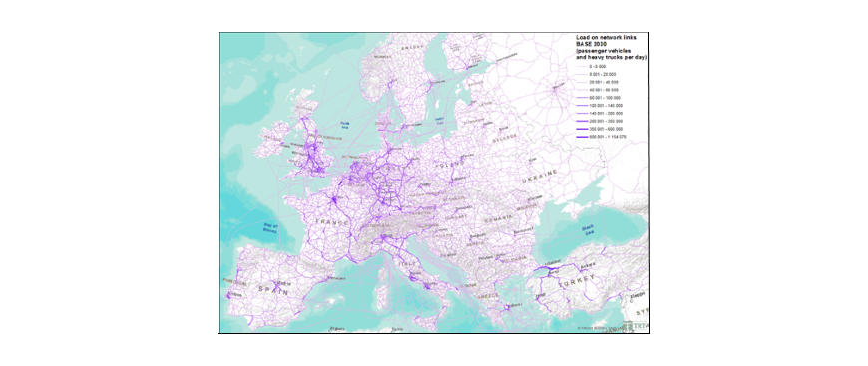Viewport: 868px width, 366px height.
Task: Click the UKRAINE country label
Action: coord(539,178)
